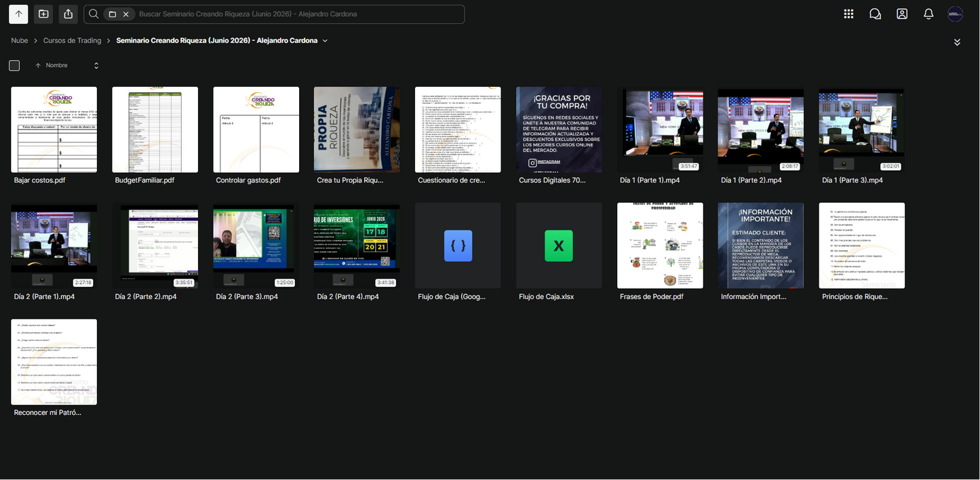Screen dimensions: 980x480
Task: Select the Día 2 (Parte 3).mp4 file name
Action: point(247,296)
